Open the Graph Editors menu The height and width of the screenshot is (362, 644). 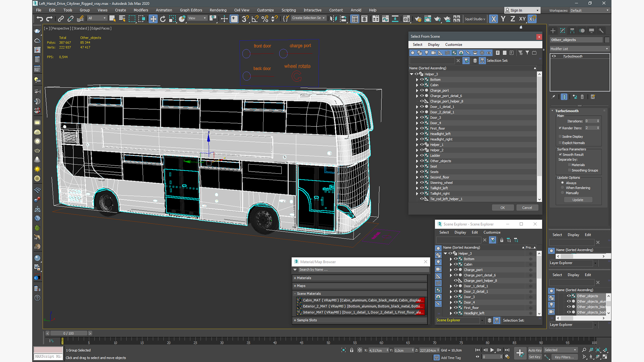tap(191, 10)
